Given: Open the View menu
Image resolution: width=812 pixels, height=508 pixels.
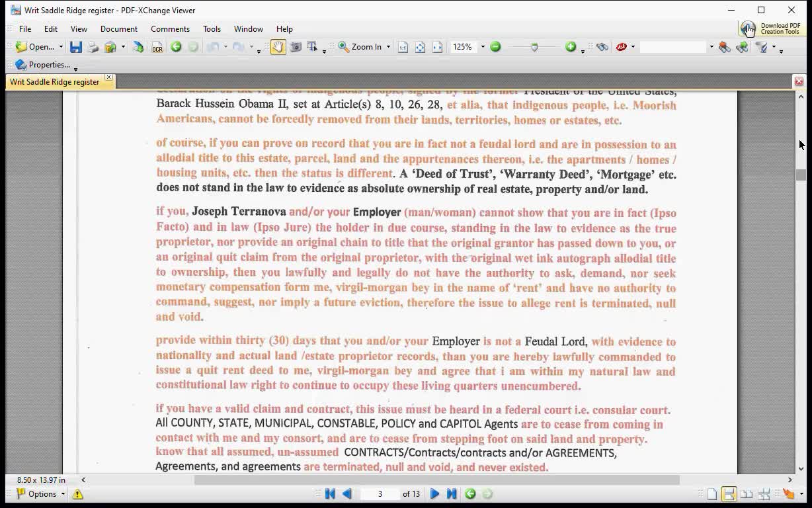Looking at the screenshot, I should click(x=79, y=29).
